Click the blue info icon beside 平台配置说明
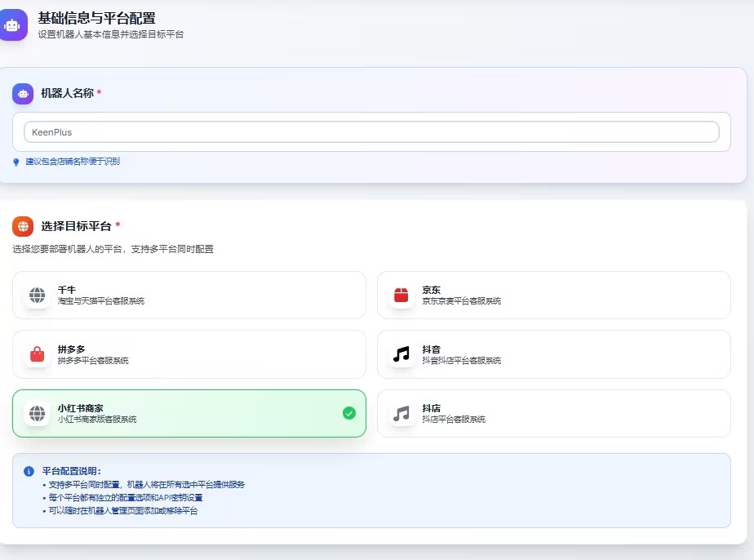 [29, 471]
